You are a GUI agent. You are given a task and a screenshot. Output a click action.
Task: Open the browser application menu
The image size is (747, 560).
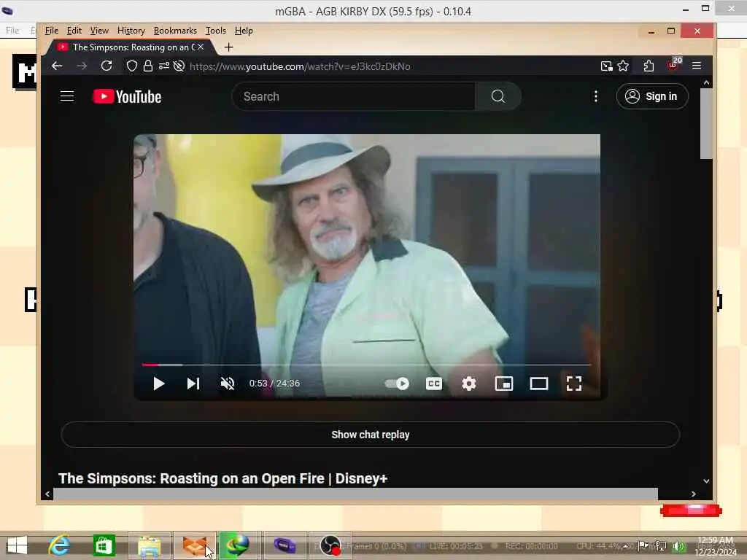pyautogui.click(x=697, y=66)
